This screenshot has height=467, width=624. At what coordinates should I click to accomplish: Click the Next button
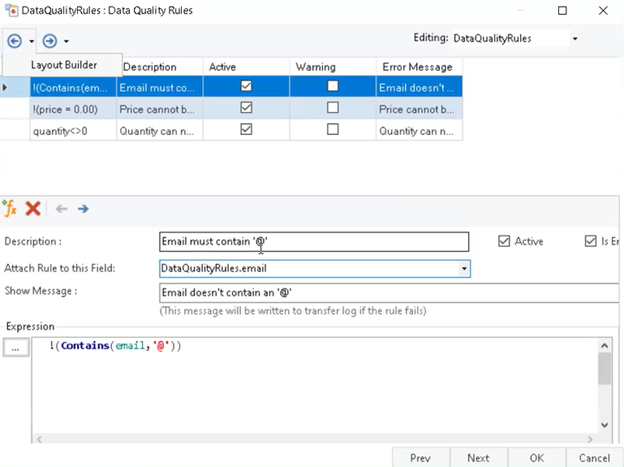coord(478,457)
